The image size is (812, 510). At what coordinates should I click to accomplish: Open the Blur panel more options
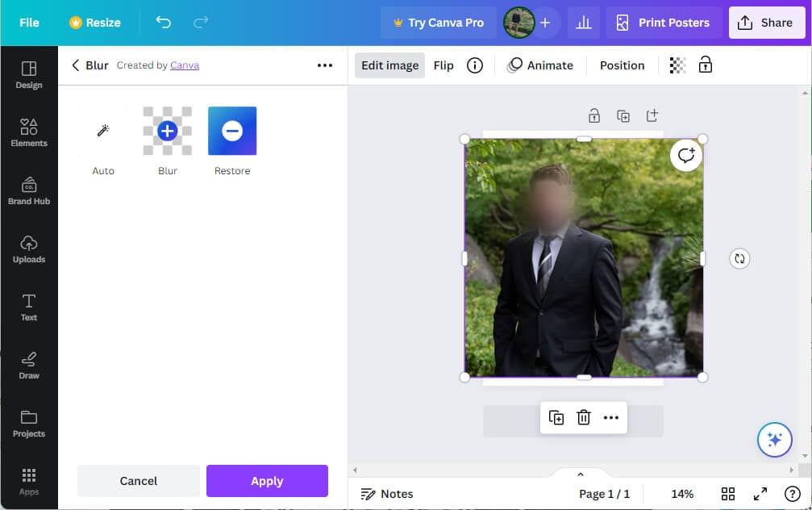tap(325, 65)
